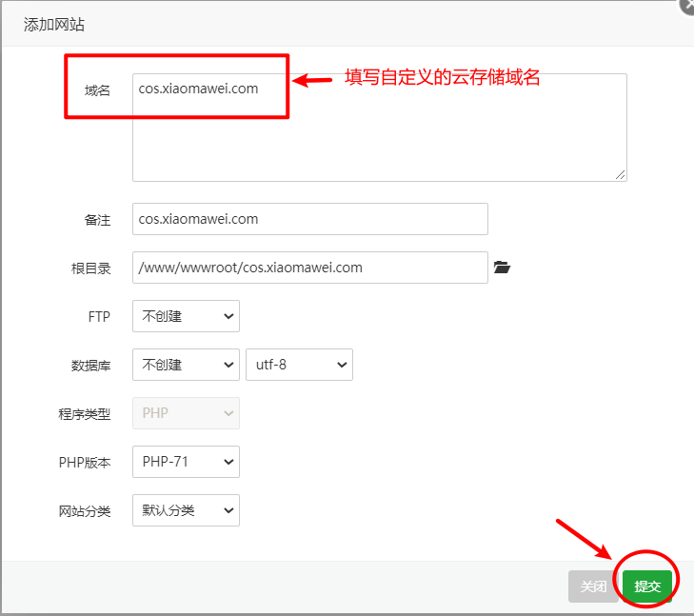694x616 pixels.
Task: Click the 添加网站 dialog title
Action: coord(54,25)
